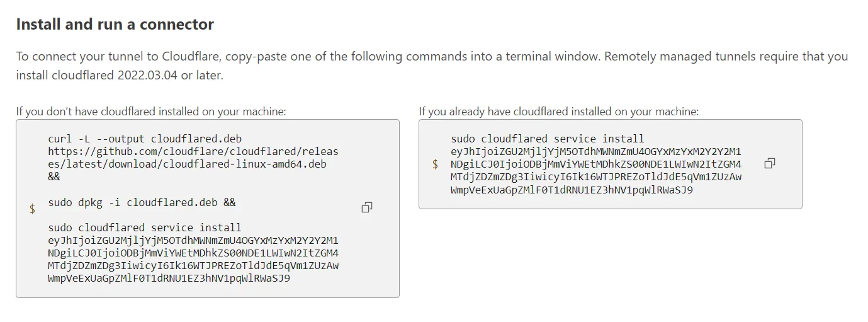The height and width of the screenshot is (322, 868).
Task: Click the 'cloudflared-linux-amd64.deb' download path line
Action: coord(187,164)
